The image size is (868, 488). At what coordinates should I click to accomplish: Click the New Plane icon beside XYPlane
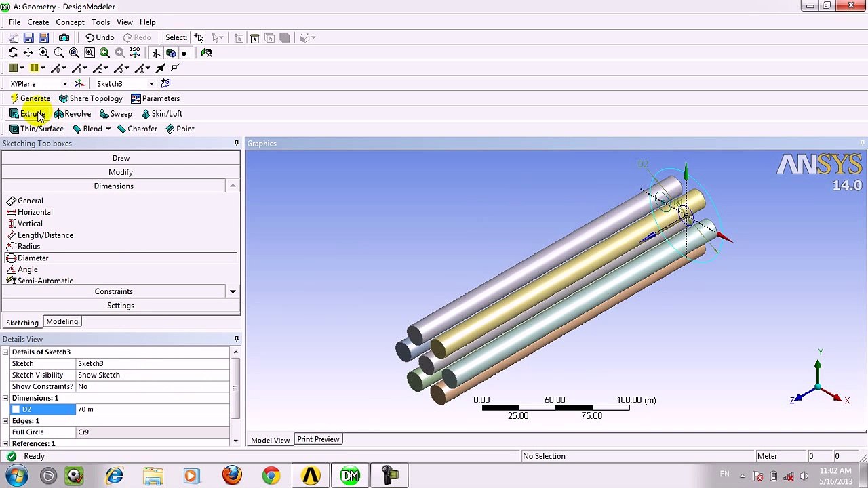79,83
